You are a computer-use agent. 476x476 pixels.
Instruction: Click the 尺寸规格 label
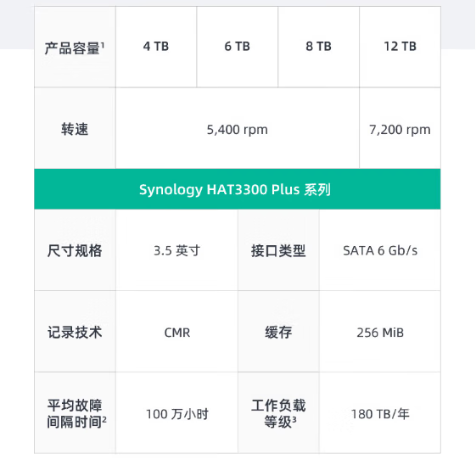[75, 250]
